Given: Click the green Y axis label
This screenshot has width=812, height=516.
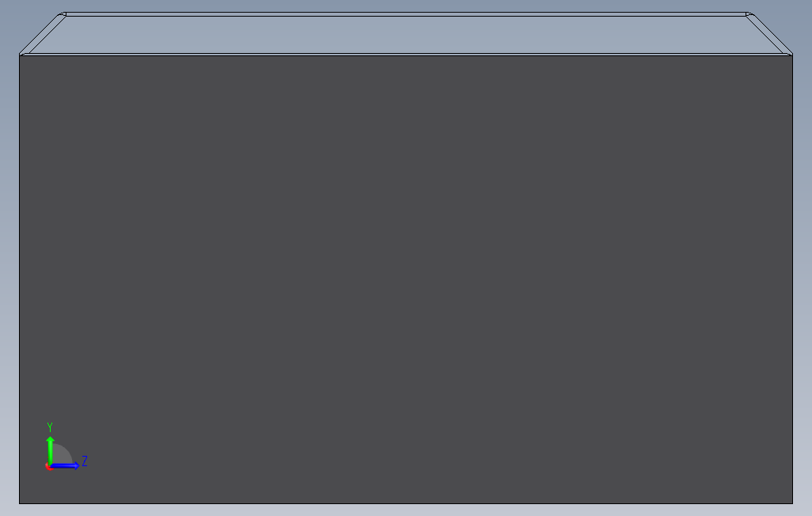Looking at the screenshot, I should coord(50,427).
